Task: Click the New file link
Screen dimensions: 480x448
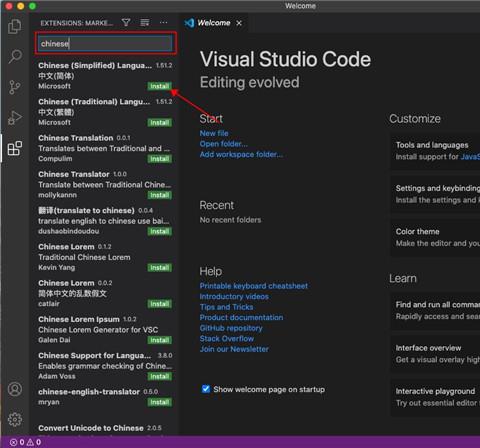Action: point(214,133)
